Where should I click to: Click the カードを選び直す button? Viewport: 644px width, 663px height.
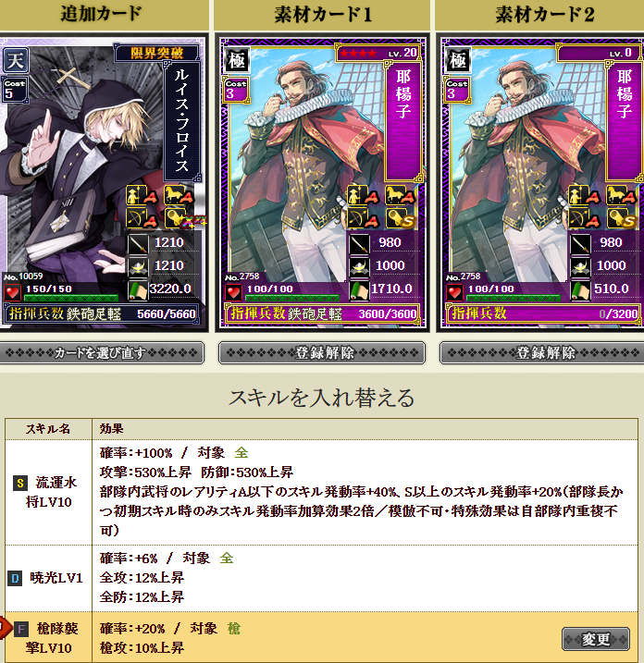102,352
